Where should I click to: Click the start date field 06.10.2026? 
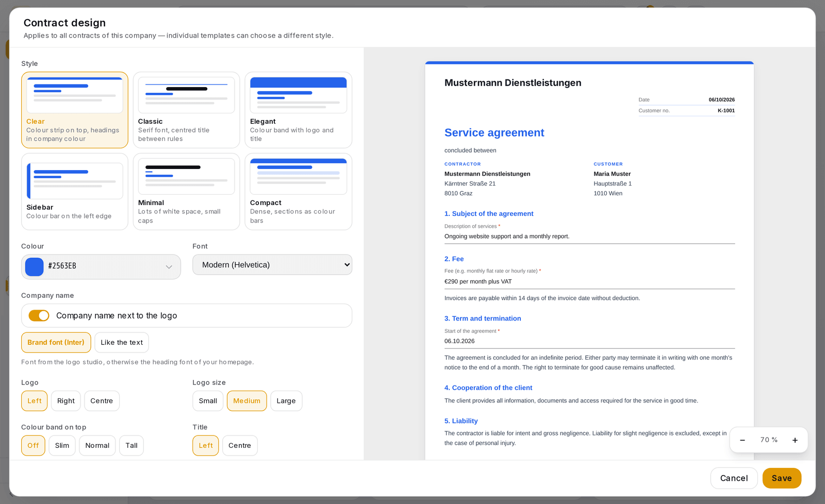(589, 341)
